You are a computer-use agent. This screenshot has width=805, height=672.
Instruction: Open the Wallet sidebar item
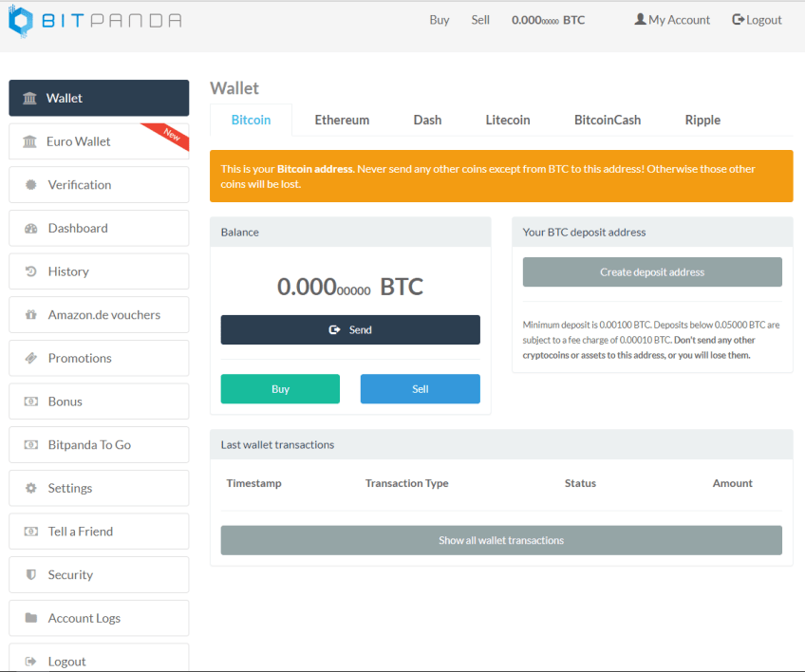(99, 98)
